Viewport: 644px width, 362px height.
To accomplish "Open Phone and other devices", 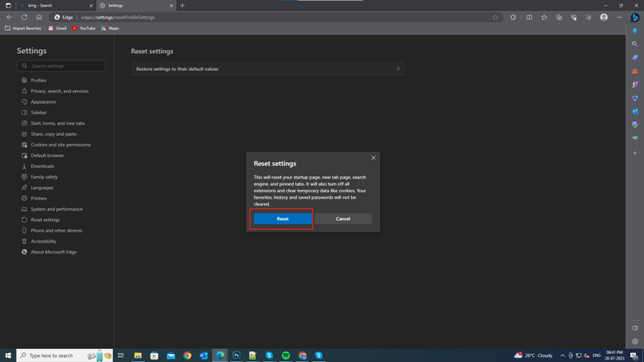I will 56,231.
